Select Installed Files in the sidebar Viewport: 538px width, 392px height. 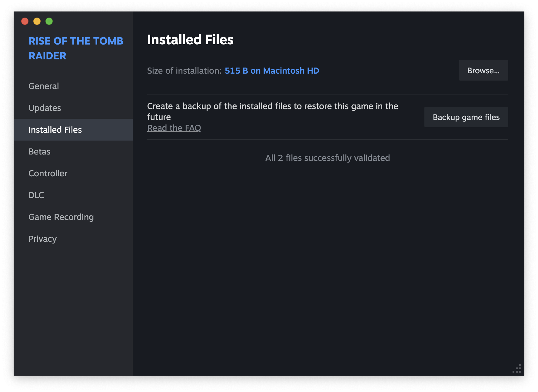(55, 130)
